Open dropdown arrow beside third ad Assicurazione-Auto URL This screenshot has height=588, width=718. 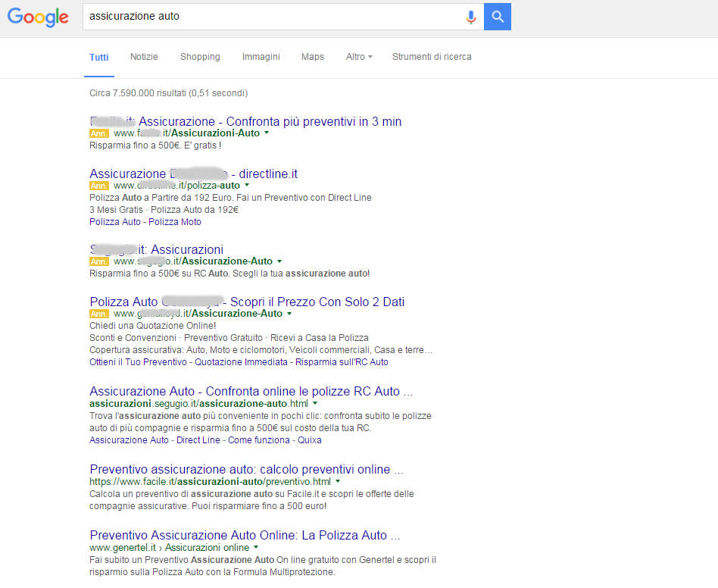point(279,261)
